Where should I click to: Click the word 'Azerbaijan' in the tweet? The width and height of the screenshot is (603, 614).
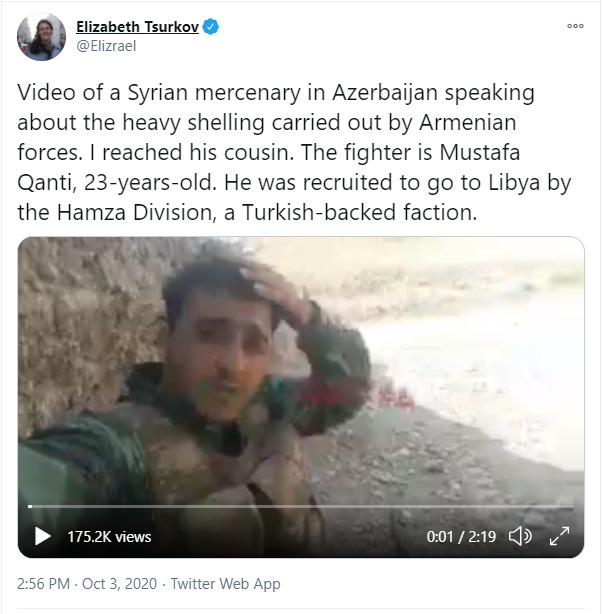tap(385, 93)
